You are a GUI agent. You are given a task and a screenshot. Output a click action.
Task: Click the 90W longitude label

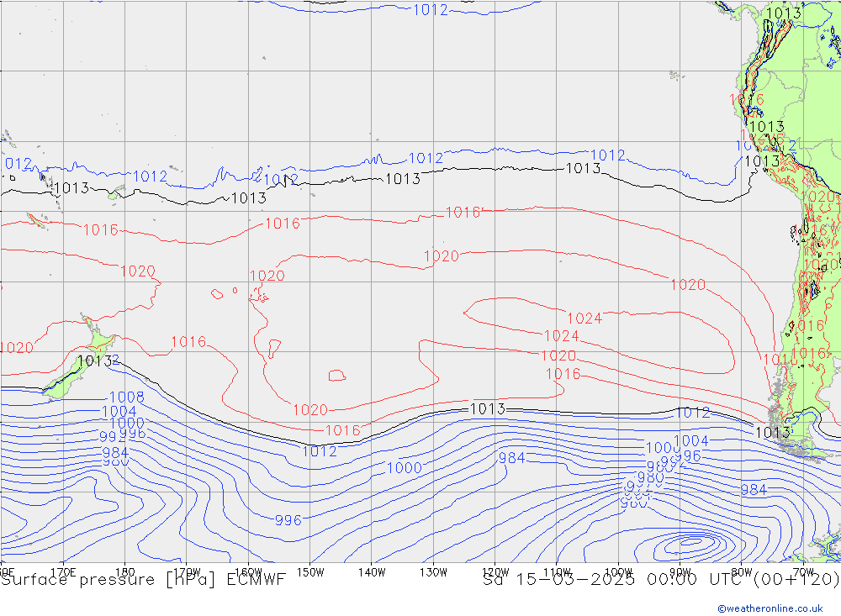(680, 572)
